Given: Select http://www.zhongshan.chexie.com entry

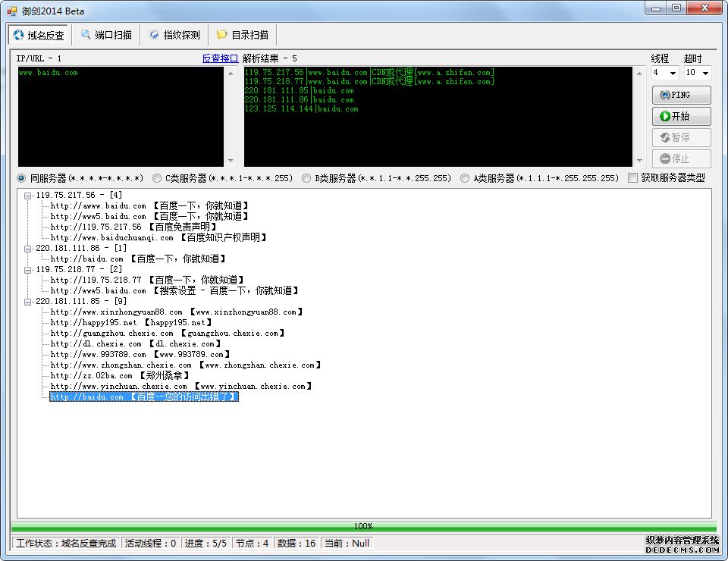Looking at the screenshot, I should [186, 365].
